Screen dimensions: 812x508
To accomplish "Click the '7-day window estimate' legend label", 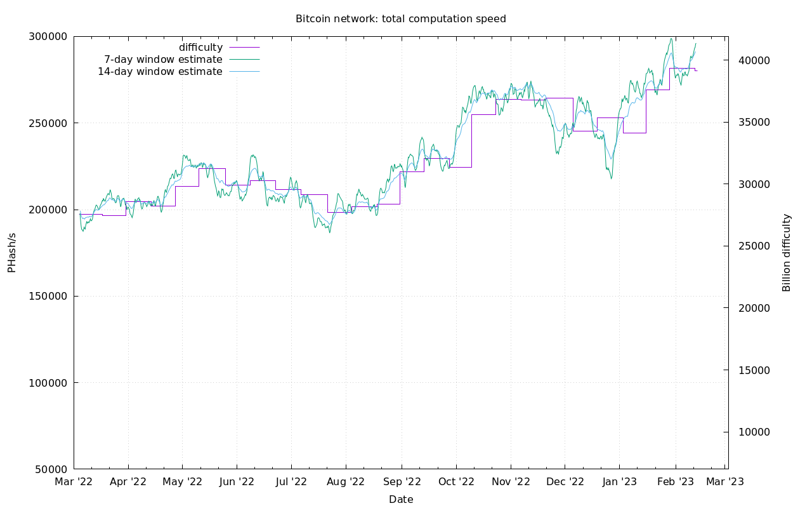I will pos(163,60).
